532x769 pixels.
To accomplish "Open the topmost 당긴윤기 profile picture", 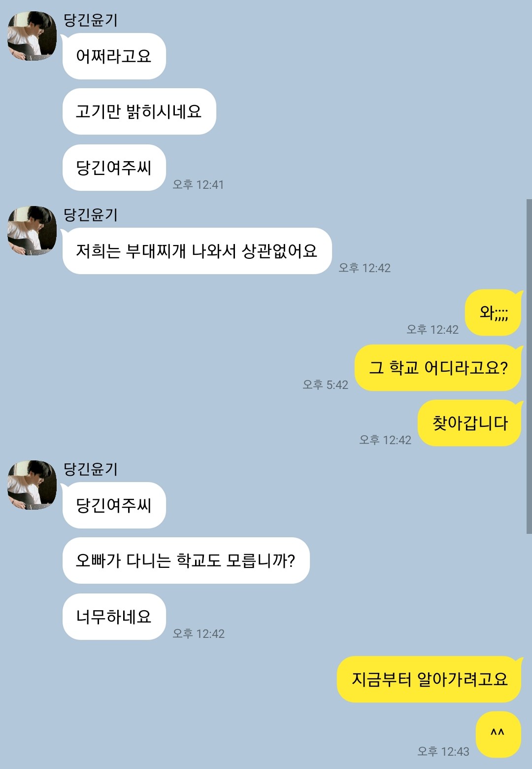I will coord(32,36).
